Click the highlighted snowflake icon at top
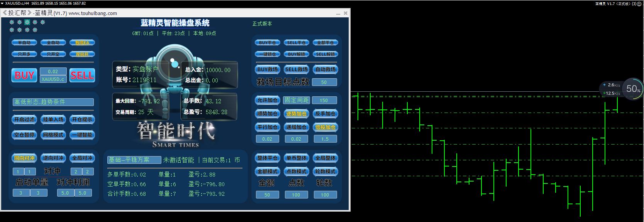This screenshot has width=644, height=222. click(x=27, y=22)
